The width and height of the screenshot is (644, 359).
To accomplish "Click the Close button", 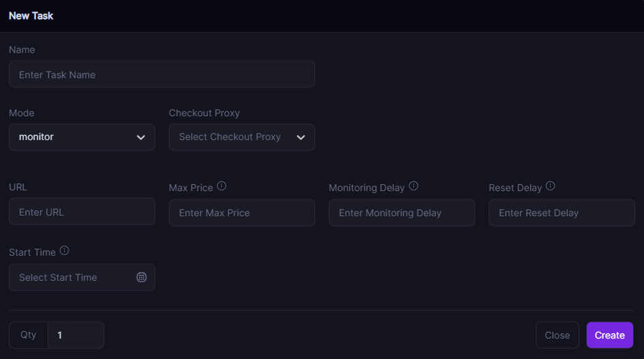I will click(557, 335).
